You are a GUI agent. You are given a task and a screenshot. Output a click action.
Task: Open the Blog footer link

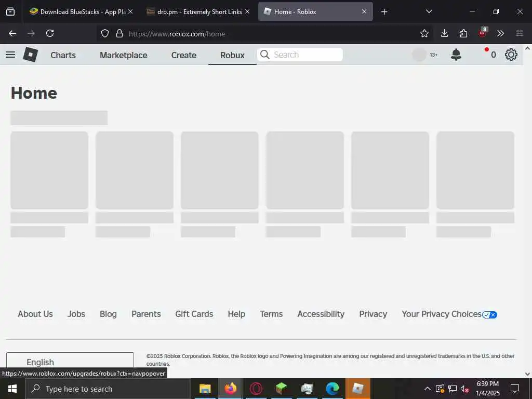tap(108, 314)
